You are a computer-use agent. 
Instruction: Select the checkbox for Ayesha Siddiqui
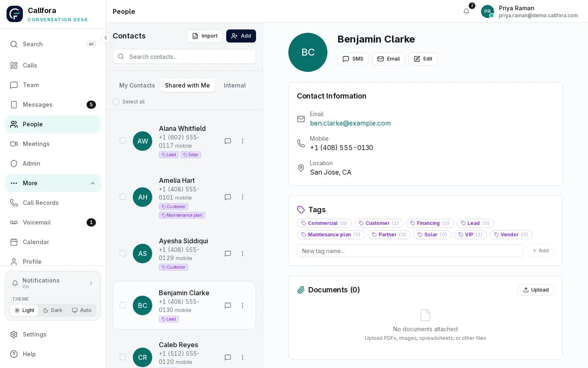tap(123, 253)
